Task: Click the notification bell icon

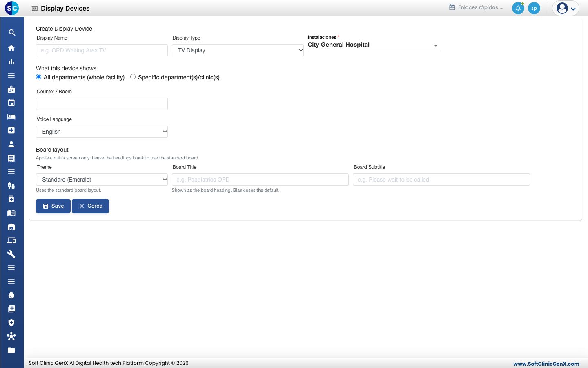Action: tap(518, 8)
